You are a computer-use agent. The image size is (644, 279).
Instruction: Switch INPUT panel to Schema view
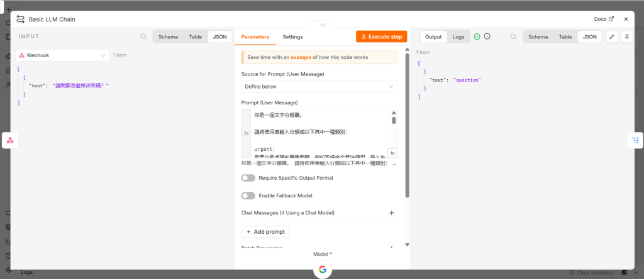coord(168,36)
